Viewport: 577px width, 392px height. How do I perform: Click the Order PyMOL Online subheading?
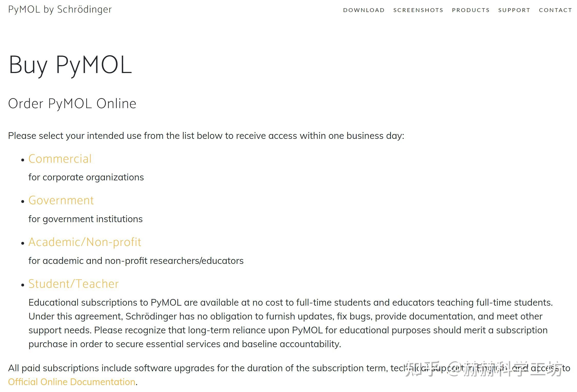pyautogui.click(x=72, y=104)
